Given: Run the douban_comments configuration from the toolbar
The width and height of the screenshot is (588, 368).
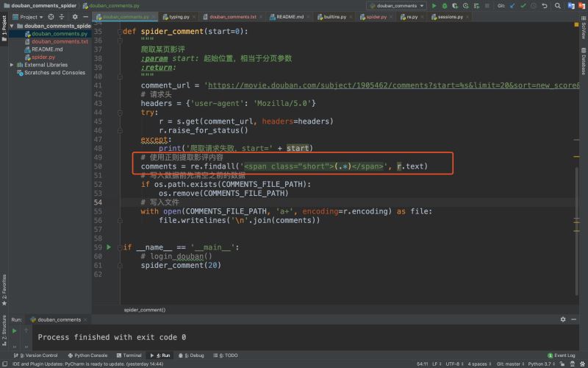Looking at the screenshot, I should tap(434, 6).
